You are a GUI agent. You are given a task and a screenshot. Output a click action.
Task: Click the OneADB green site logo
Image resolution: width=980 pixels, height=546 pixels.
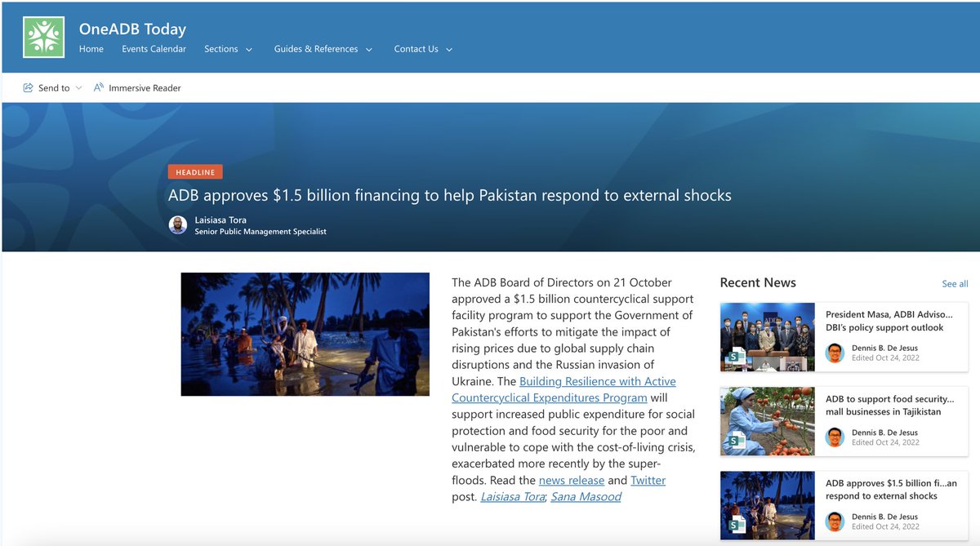point(43,37)
